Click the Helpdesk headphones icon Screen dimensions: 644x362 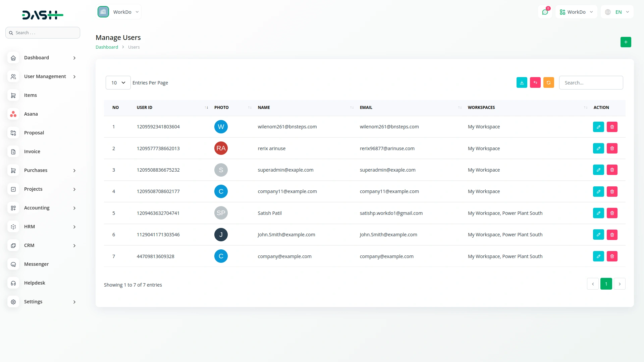(x=13, y=283)
